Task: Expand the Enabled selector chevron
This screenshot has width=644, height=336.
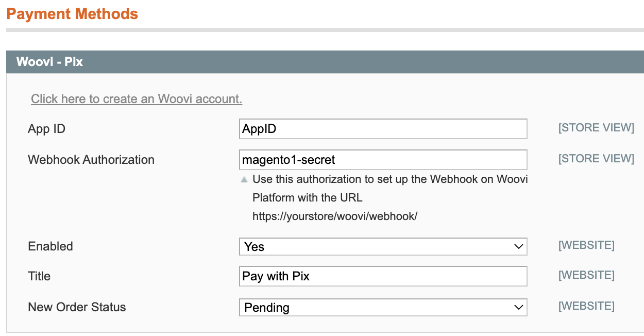Action: [x=519, y=246]
